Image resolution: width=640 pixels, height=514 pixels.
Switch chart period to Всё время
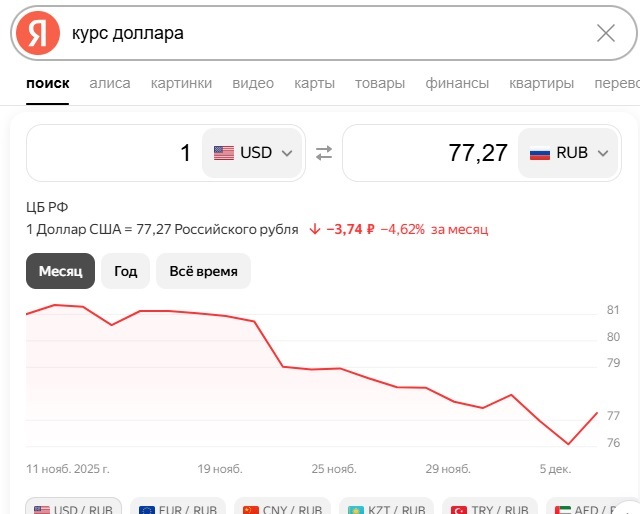(203, 271)
